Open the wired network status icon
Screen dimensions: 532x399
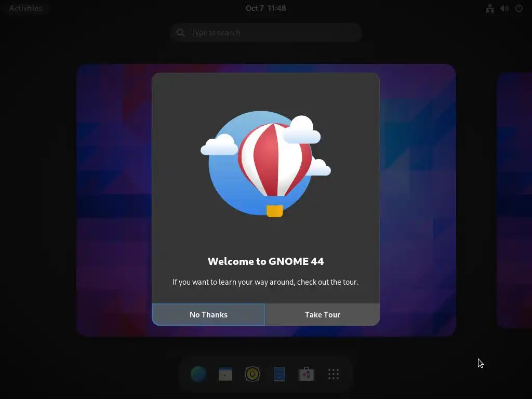489,8
